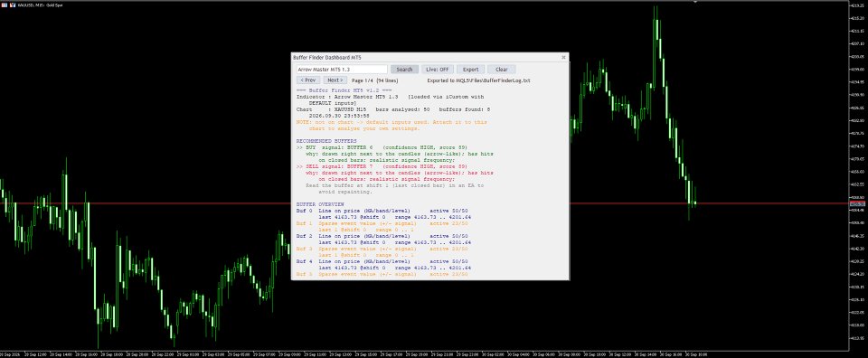
Task: Click the red 'SELL signal: BUFFER 7' line
Action: (x=382, y=166)
